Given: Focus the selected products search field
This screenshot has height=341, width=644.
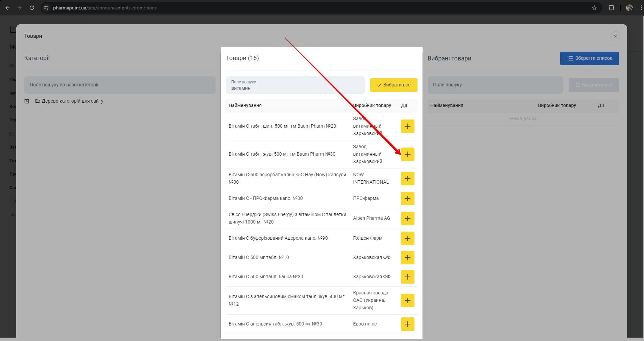Looking at the screenshot, I should pyautogui.click(x=495, y=85).
